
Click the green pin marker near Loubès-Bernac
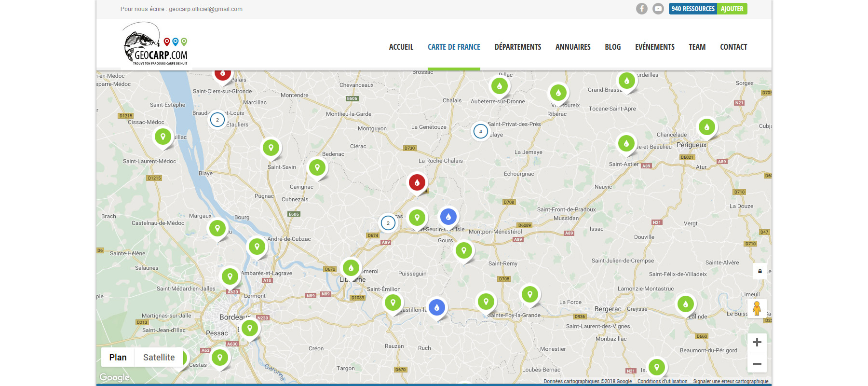click(x=657, y=367)
